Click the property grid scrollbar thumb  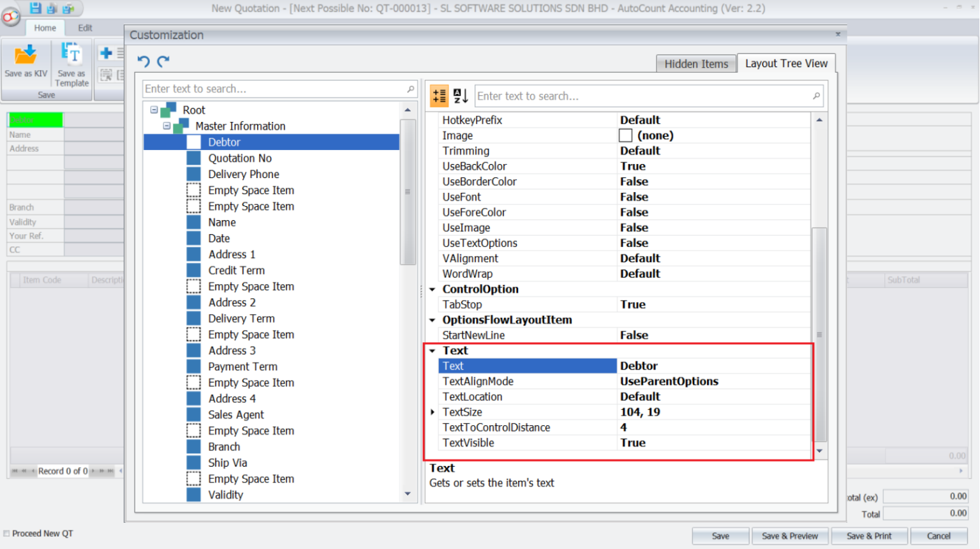[x=819, y=335]
